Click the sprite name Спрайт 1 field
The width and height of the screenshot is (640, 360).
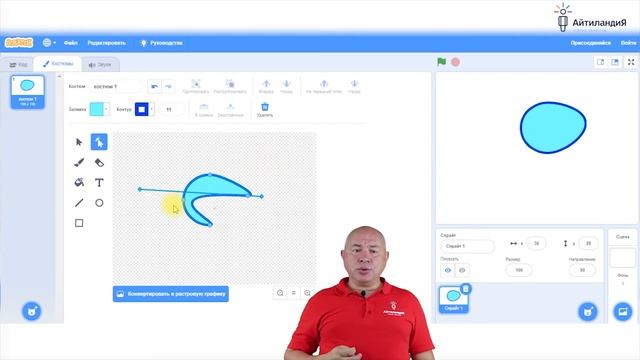467,246
